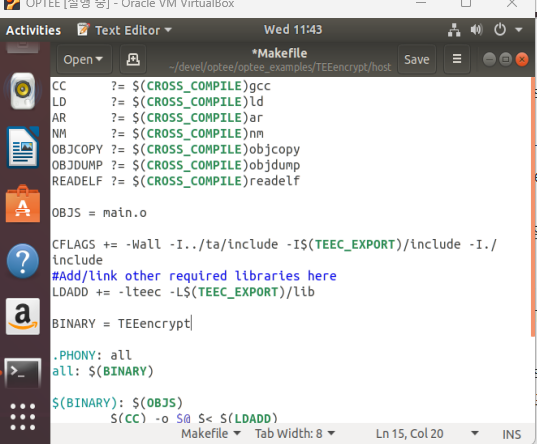Click Activities in the top bar
The height and width of the screenshot is (444, 537).
click(33, 30)
